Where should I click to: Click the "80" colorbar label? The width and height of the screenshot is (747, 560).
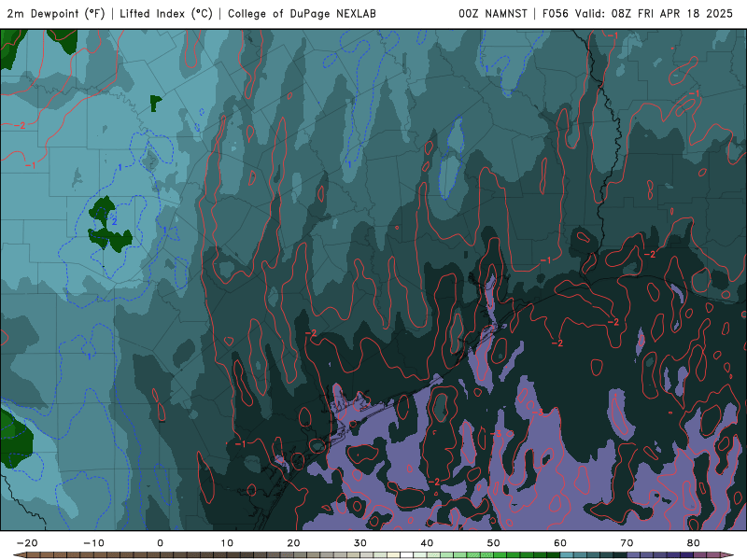tap(694, 543)
